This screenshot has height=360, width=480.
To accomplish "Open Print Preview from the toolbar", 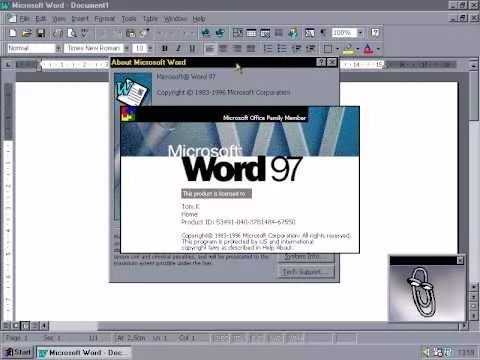I will tap(72, 33).
